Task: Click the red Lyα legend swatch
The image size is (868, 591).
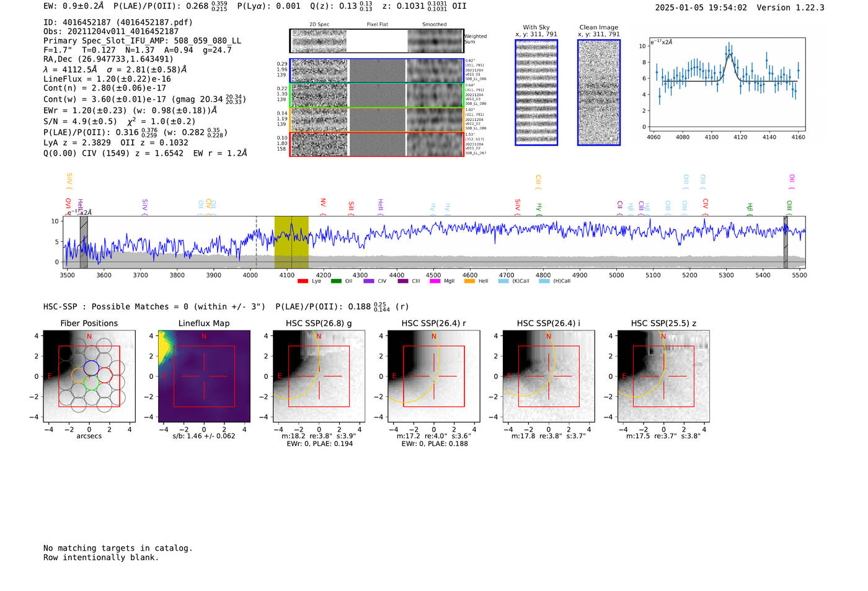Action: [303, 281]
